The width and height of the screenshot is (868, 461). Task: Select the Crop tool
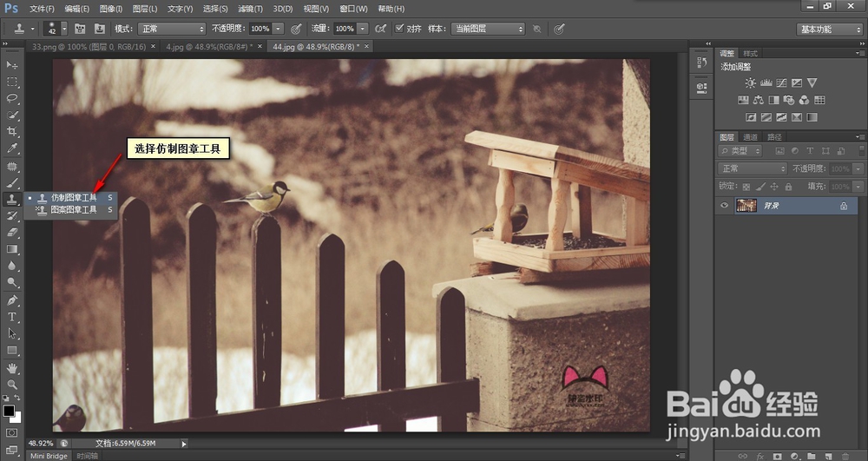tap(11, 132)
